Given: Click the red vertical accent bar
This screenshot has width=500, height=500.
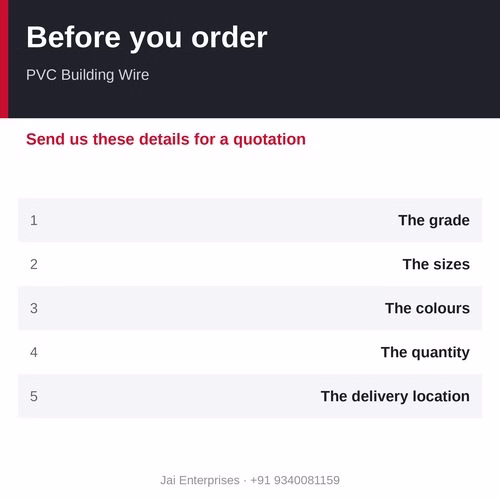Looking at the screenshot, I should (x=4, y=59).
